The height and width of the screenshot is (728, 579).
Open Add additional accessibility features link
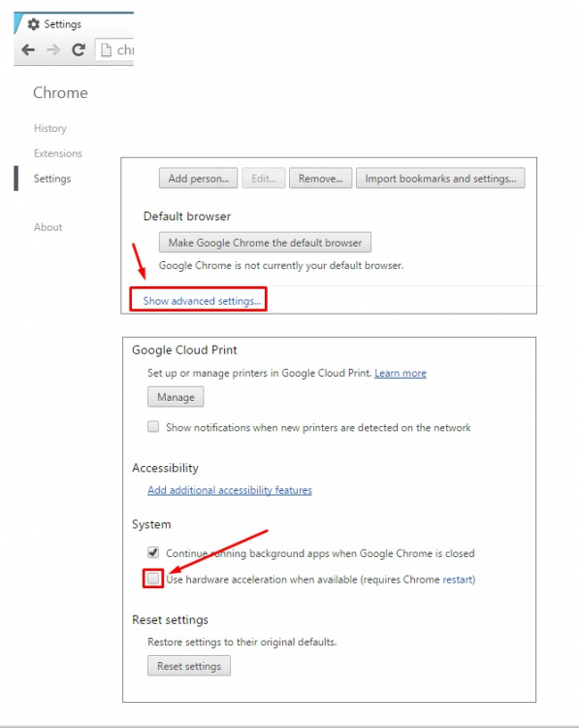(230, 490)
